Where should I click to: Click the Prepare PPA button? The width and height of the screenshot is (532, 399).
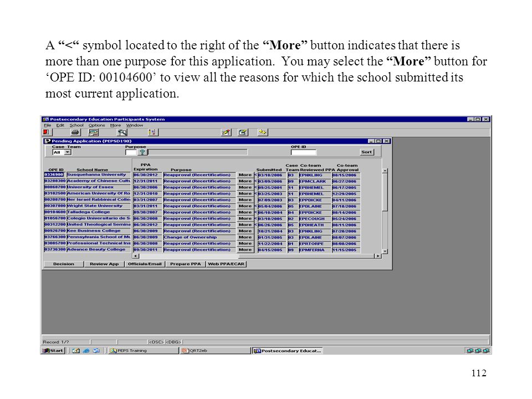point(186,264)
